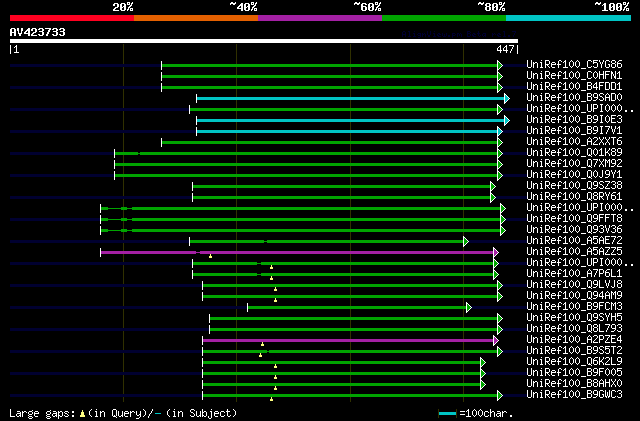
Task: Select the UniRef100_Q8L793 label
Action: (x=574, y=328)
